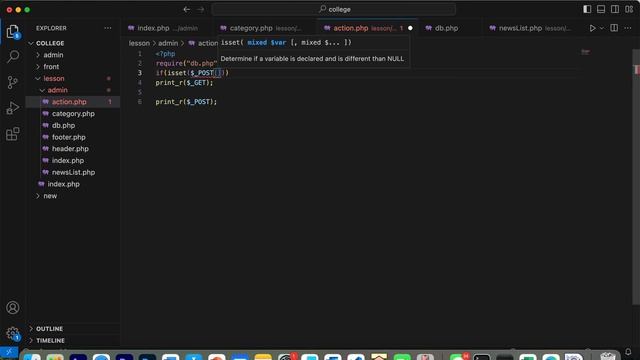640x360 pixels.
Task: Click the notifications bell icon
Action: tap(628, 352)
